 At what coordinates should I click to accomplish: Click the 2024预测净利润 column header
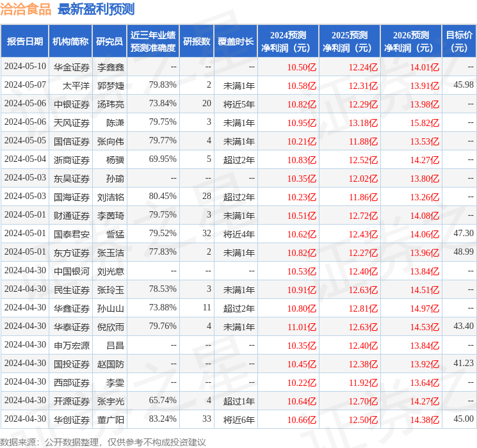click(288, 41)
